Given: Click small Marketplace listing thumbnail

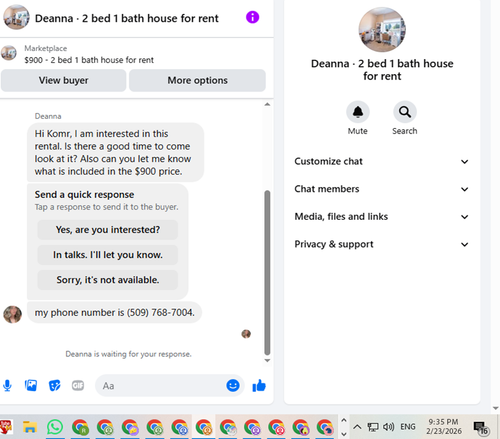Looking at the screenshot, I should [8, 53].
